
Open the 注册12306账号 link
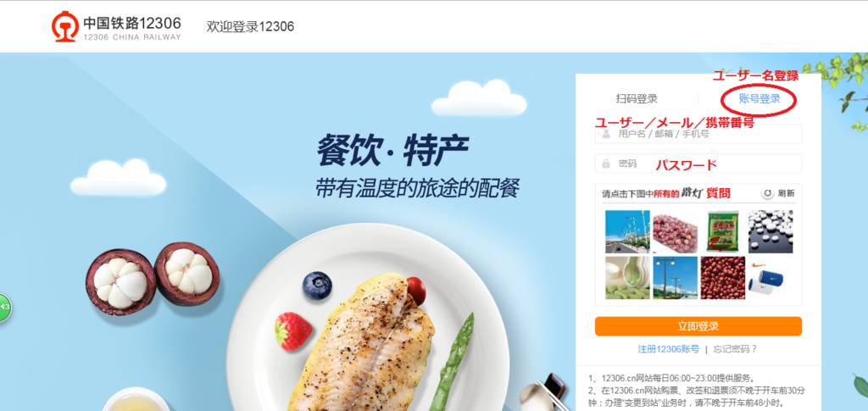point(669,349)
